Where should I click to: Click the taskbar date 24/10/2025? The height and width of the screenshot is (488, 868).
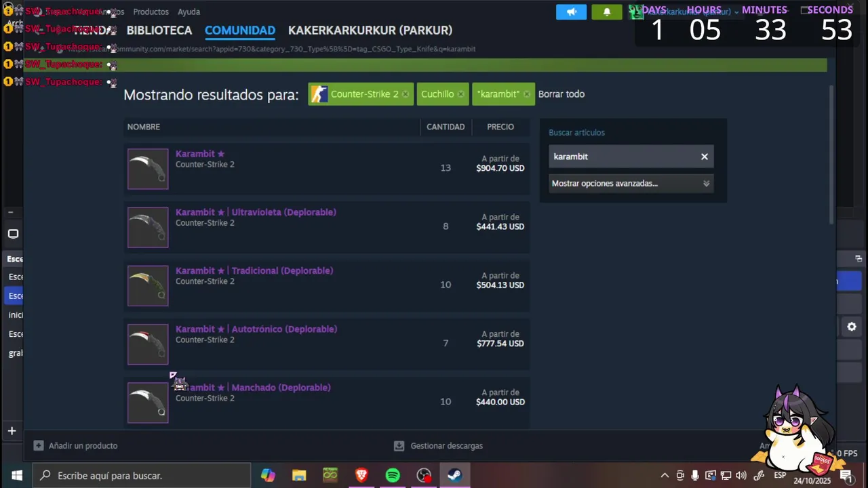pos(812,481)
